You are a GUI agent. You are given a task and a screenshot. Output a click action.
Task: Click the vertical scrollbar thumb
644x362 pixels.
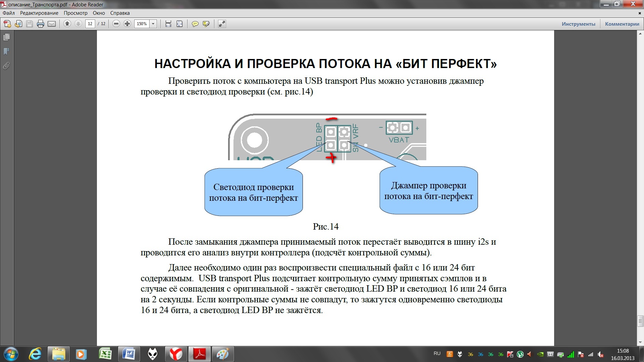tap(640, 321)
